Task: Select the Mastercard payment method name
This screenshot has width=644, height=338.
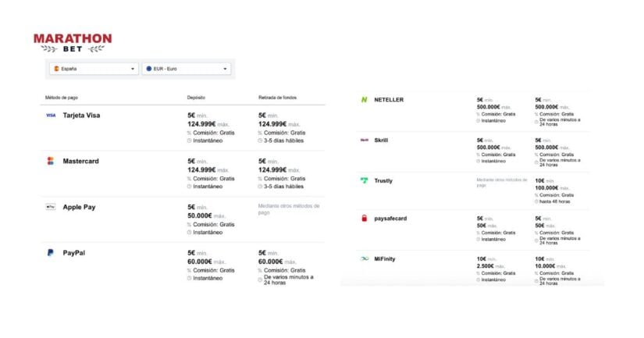Action: coord(81,161)
